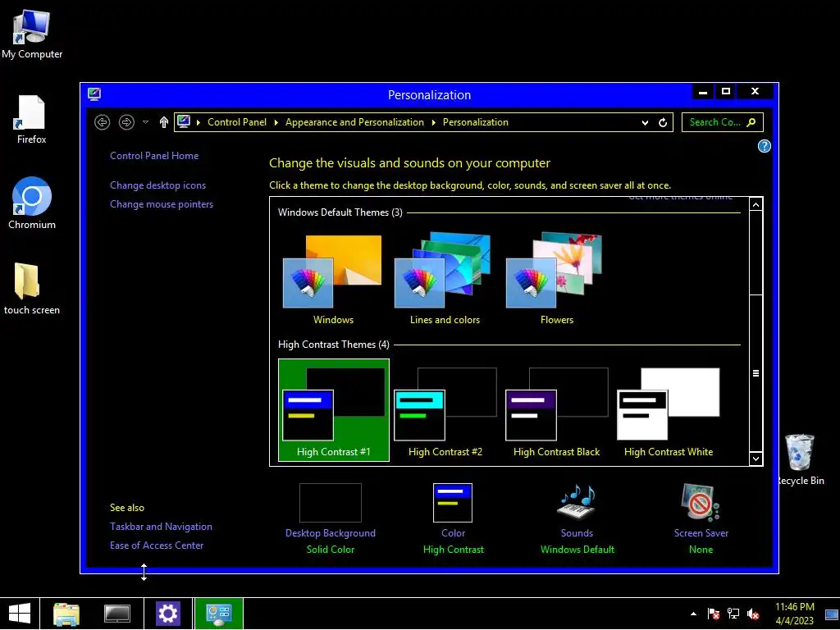This screenshot has height=630, width=840.
Task: Open Ease of Access Center link
Action: click(x=157, y=546)
